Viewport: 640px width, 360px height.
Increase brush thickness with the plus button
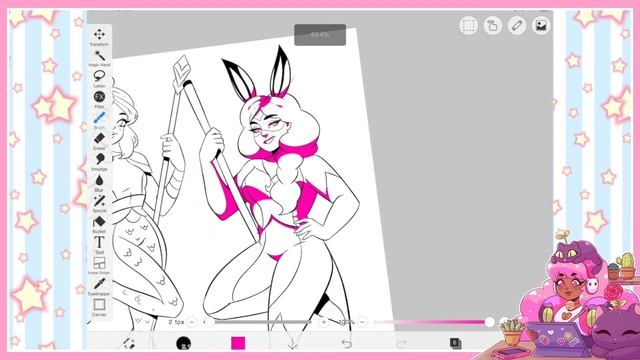coord(324,322)
